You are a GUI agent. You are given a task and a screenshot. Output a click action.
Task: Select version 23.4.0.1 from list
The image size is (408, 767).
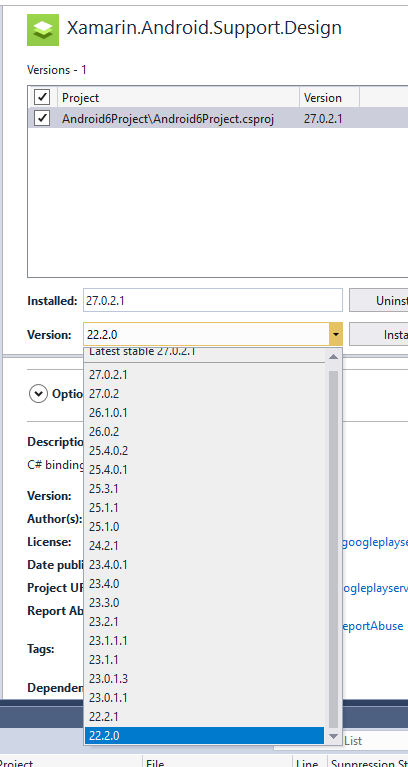(x=204, y=564)
